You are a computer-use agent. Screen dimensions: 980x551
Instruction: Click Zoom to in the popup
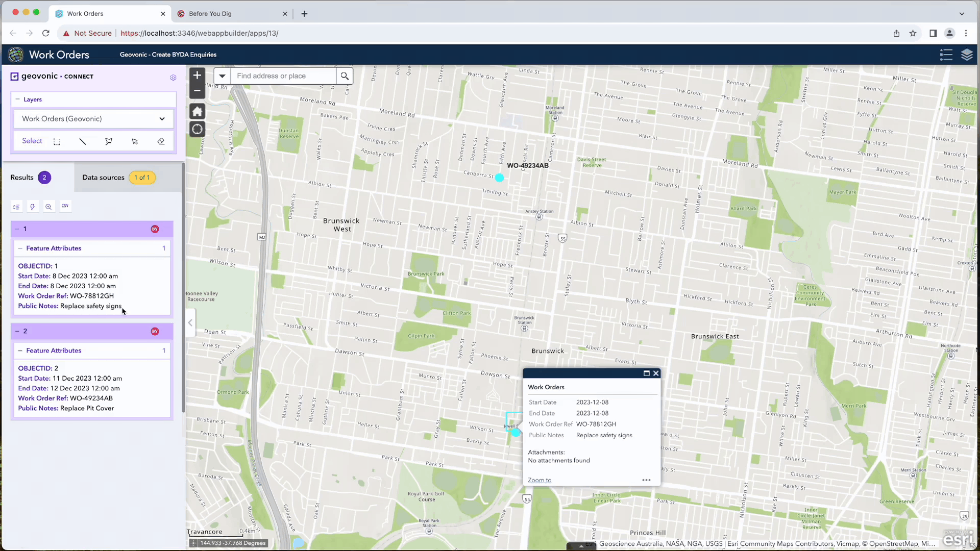539,480
